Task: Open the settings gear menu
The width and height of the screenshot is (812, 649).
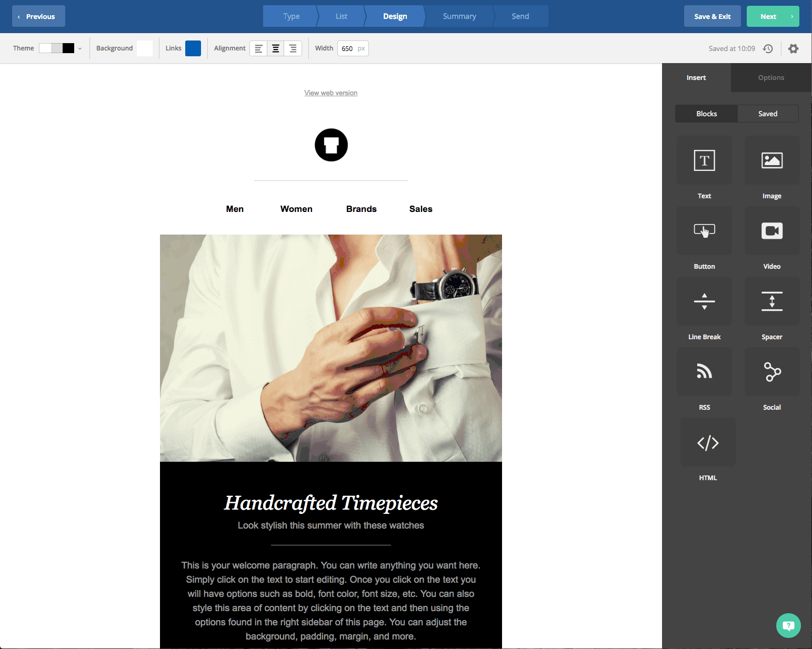Action: [793, 48]
